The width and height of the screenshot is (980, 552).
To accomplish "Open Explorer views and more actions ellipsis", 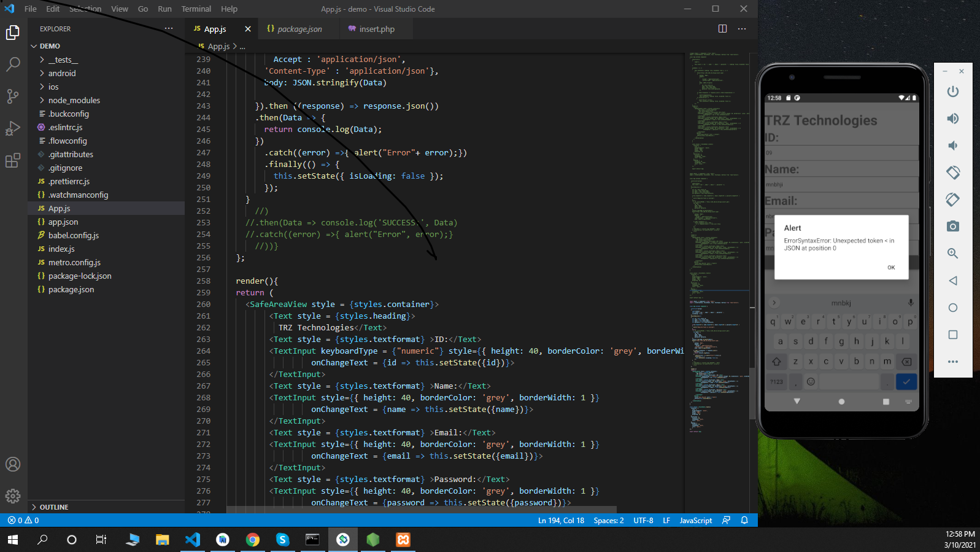I will (169, 29).
